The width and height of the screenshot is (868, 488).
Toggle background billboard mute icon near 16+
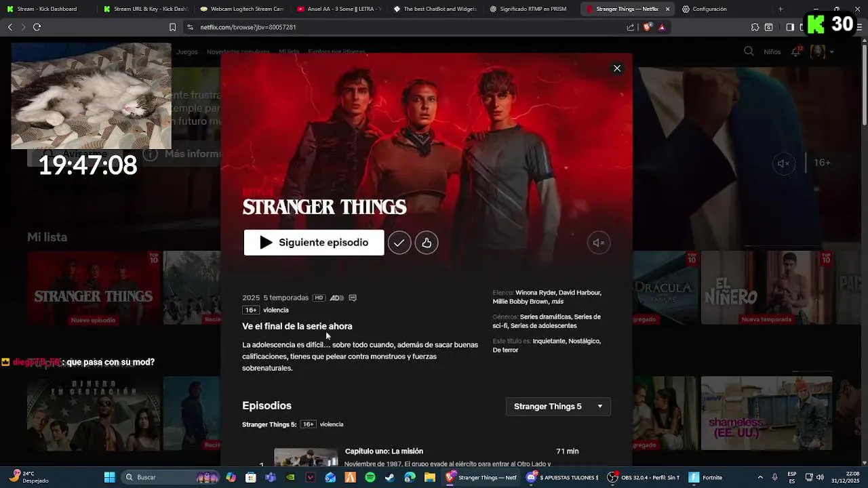pyautogui.click(x=784, y=163)
